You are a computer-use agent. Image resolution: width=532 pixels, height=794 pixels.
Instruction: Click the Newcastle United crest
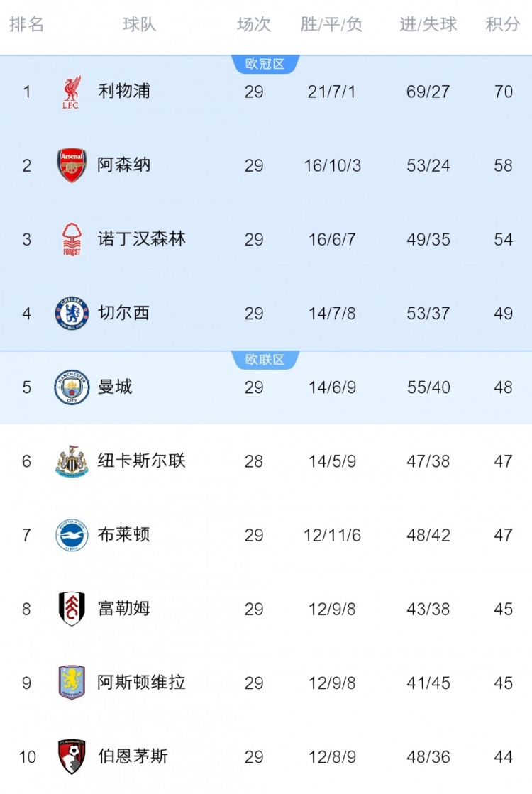tap(72, 461)
